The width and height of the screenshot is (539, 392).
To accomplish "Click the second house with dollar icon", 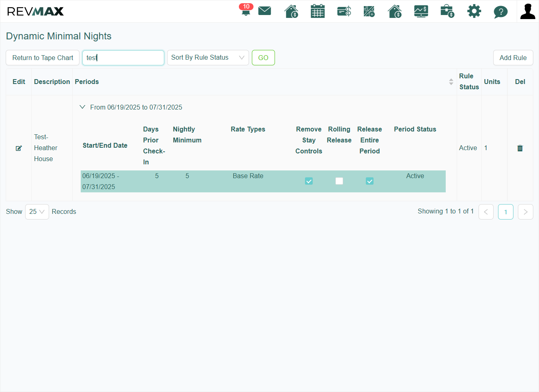I will pos(395,11).
